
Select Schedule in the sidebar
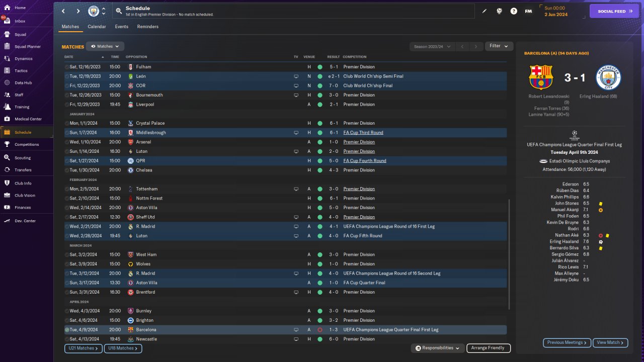[27, 132]
